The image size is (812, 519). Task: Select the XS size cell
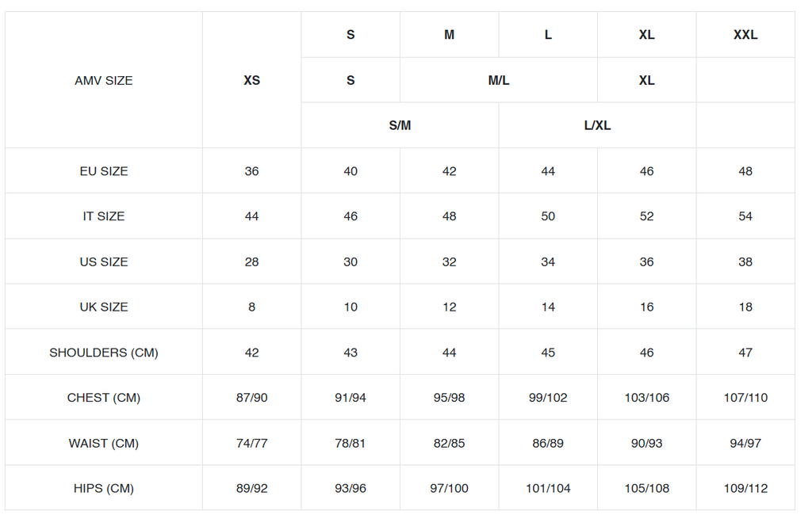coord(251,80)
